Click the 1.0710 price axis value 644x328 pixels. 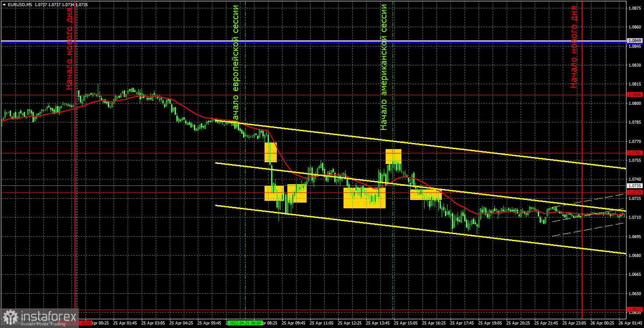click(635, 217)
